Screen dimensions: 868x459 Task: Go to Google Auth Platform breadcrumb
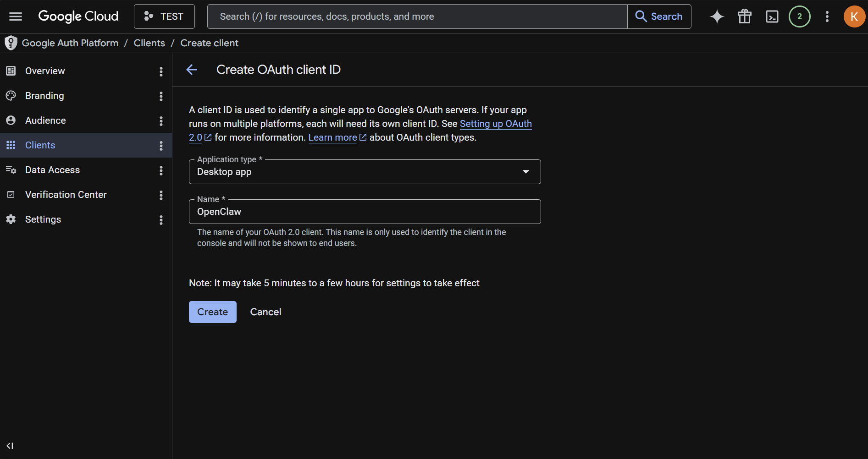[x=70, y=43]
